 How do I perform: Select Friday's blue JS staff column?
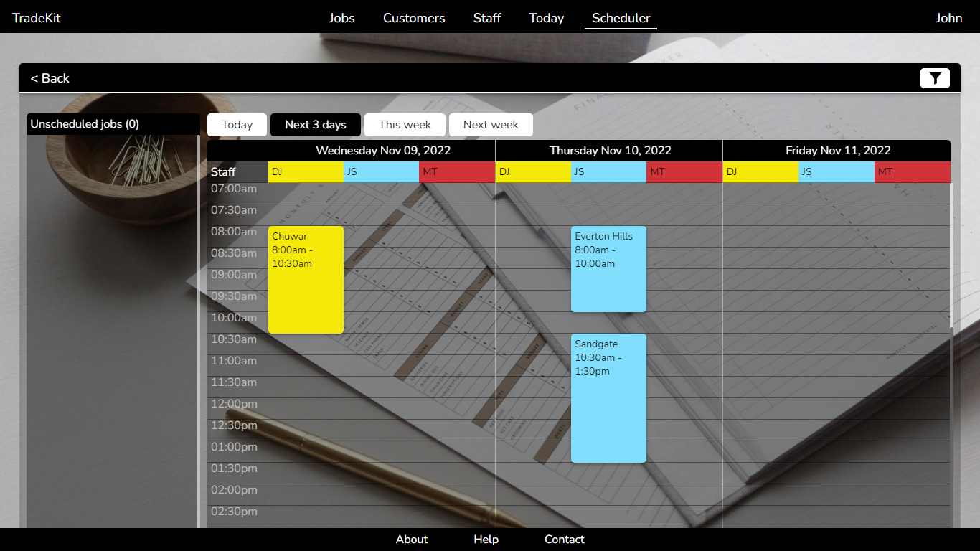[x=837, y=172]
